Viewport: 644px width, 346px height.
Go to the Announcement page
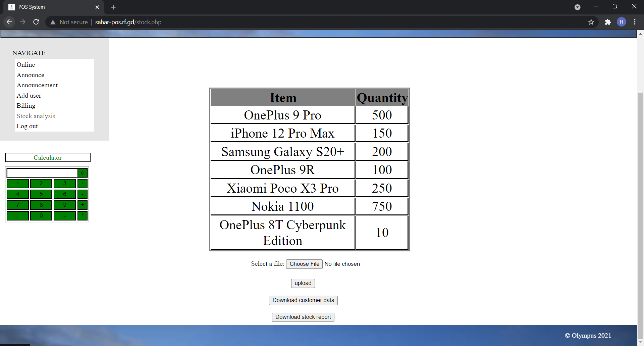coord(37,85)
